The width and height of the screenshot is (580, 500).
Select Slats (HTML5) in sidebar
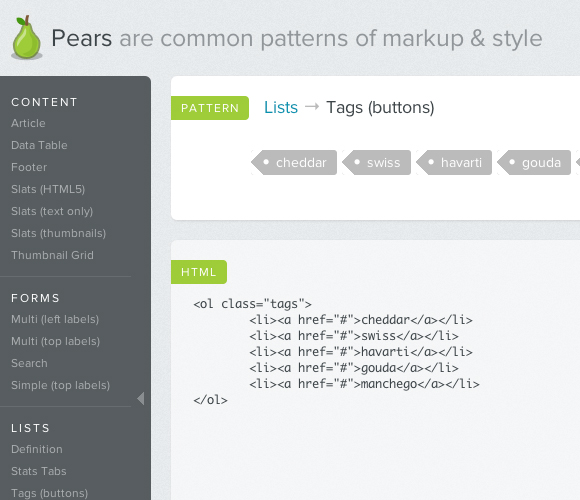(48, 189)
